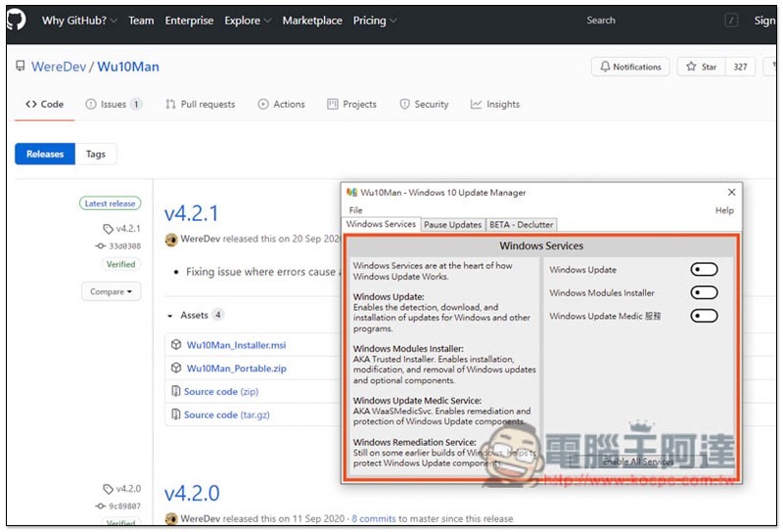The height and width of the screenshot is (532, 783).
Task: Open WereDev avatar next to v4.2.1 release
Action: 171,240
